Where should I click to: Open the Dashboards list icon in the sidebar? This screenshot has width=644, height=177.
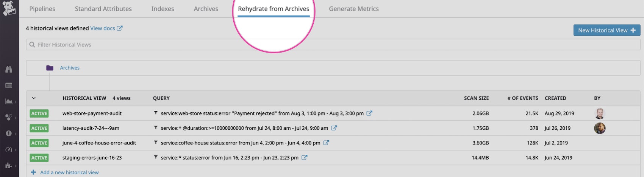pyautogui.click(x=9, y=85)
